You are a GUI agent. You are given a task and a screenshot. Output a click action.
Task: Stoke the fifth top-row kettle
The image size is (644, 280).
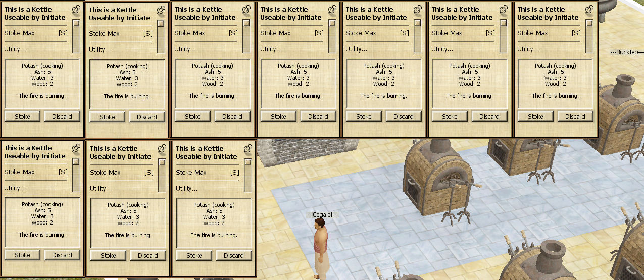pyautogui.click(x=364, y=116)
